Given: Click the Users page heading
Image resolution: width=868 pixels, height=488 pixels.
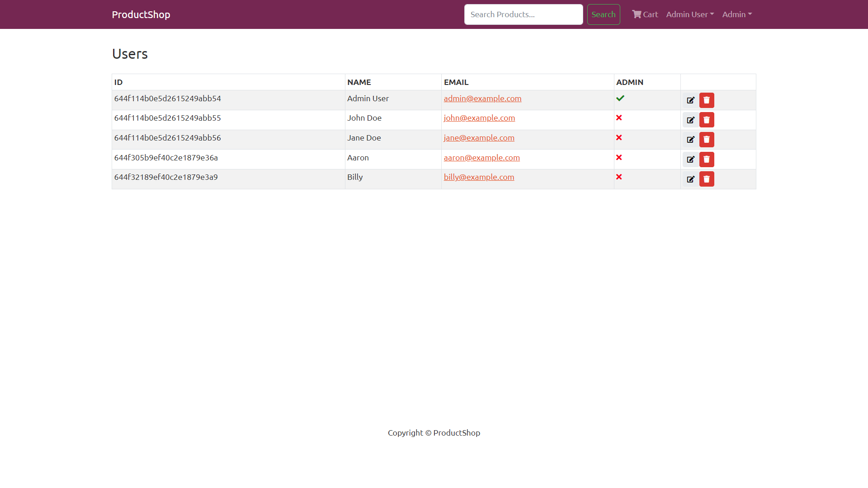Looking at the screenshot, I should (x=130, y=54).
